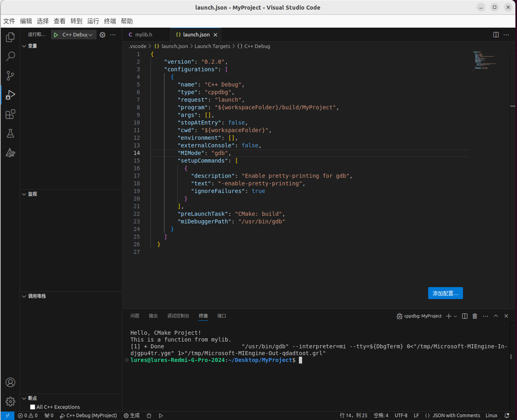The height and width of the screenshot is (420, 517).
Task: Click the green Start Debugging play icon
Action: tap(56, 35)
